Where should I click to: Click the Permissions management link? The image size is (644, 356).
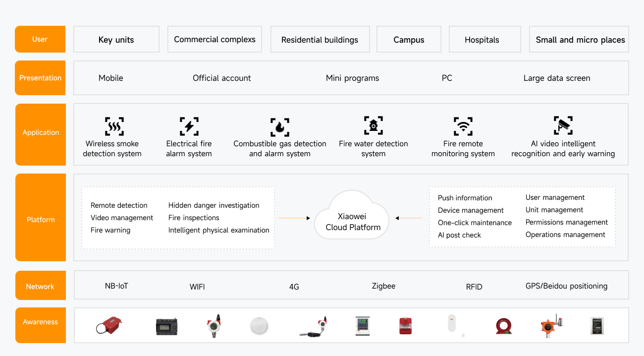(566, 222)
